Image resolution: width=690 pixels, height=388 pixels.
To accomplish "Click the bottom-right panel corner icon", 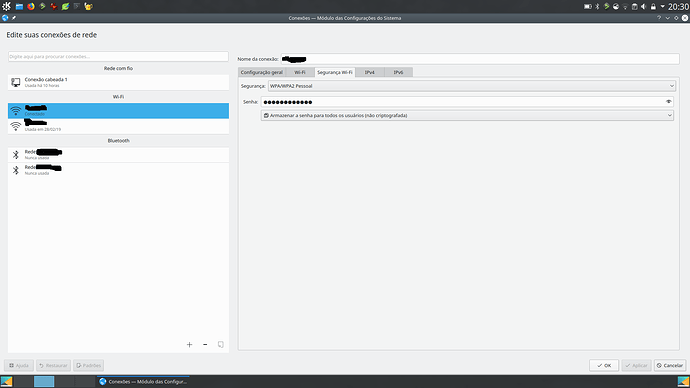I will click(x=683, y=381).
